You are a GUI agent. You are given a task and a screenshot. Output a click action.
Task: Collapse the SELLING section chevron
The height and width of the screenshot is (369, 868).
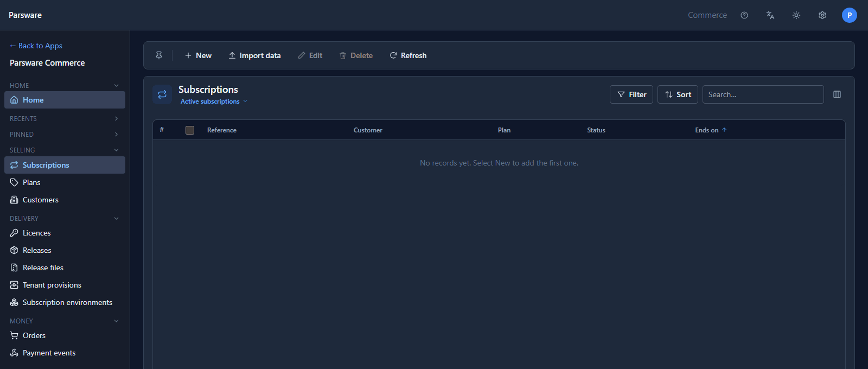(116, 150)
